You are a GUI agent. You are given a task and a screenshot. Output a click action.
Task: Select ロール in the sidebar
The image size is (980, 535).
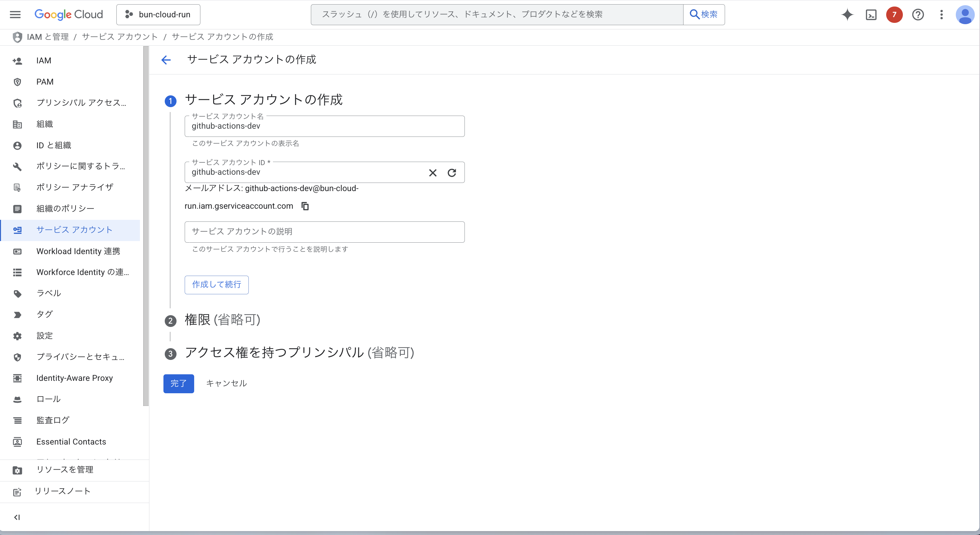click(x=48, y=399)
